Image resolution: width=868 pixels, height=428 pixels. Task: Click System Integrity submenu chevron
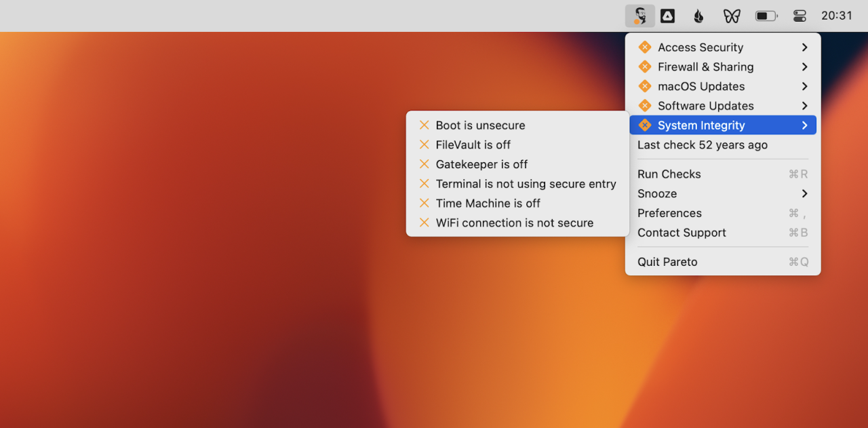pos(804,125)
